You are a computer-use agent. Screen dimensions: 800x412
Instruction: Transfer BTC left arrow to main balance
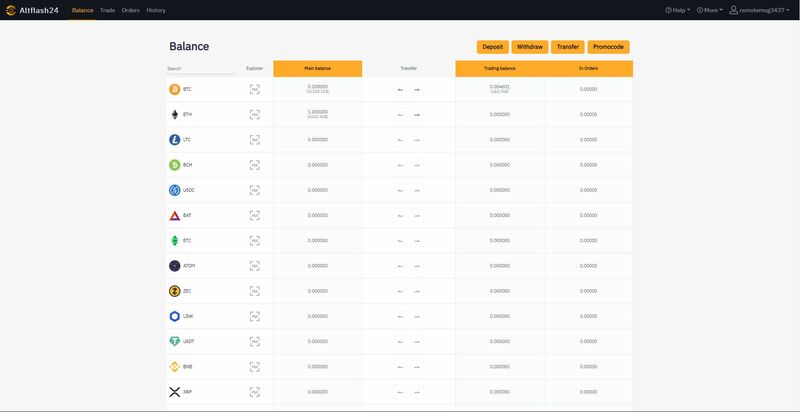tap(400, 90)
